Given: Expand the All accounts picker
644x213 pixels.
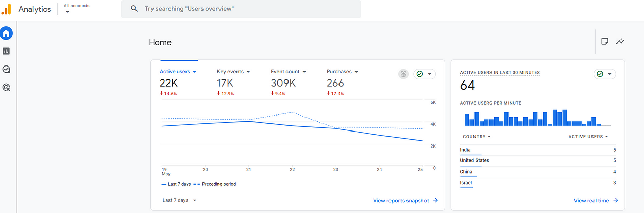Looking at the screenshot, I should coord(76,8).
